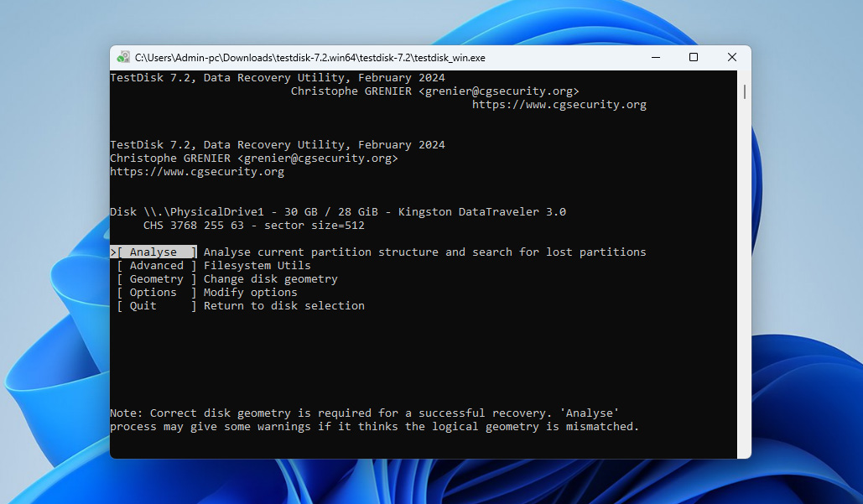The width and height of the screenshot is (863, 504).
Task: Click the 'Change disk geometry' description text
Action: pos(270,279)
